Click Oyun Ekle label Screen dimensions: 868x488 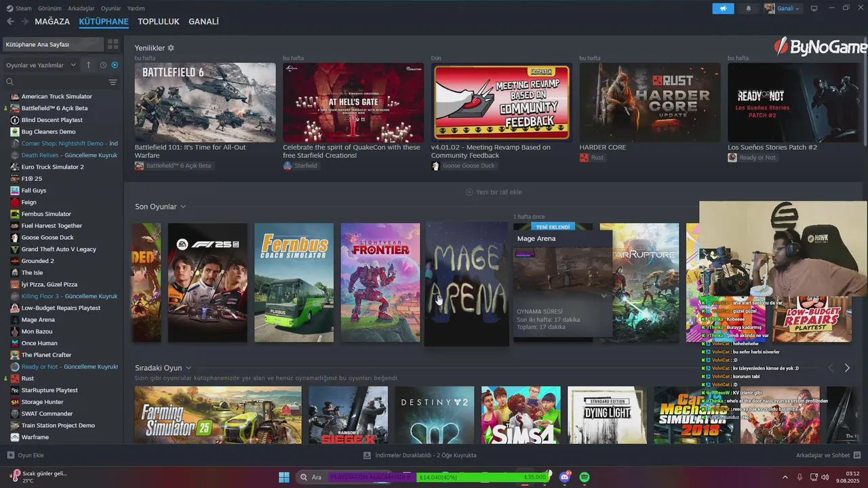tap(31, 455)
